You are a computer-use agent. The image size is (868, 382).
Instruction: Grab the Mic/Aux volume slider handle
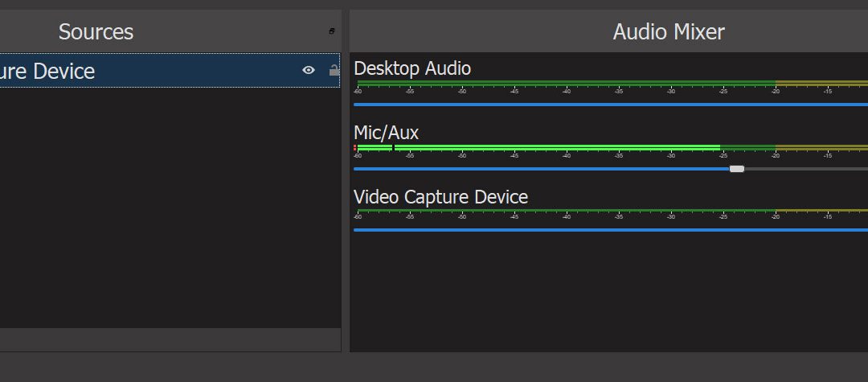(736, 169)
